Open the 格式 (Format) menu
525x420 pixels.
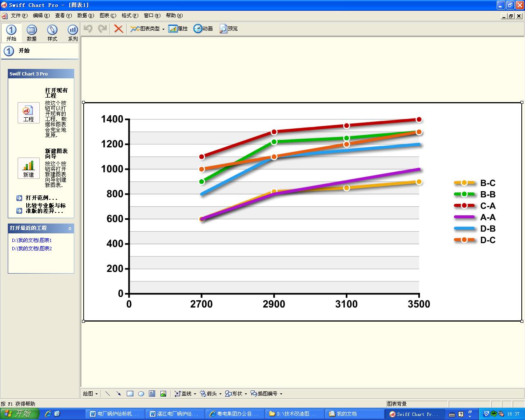pyautogui.click(x=130, y=16)
